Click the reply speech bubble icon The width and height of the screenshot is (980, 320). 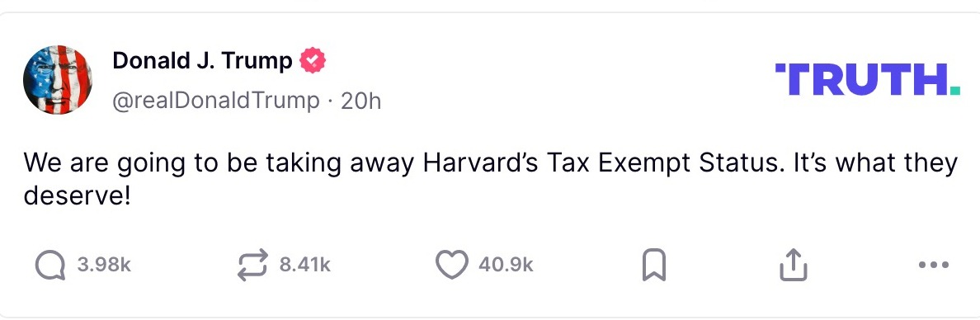(x=50, y=266)
